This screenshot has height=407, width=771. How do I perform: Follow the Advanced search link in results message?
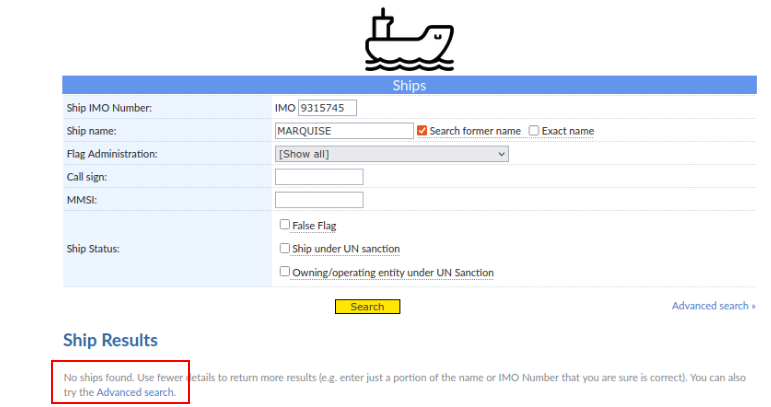point(136,392)
